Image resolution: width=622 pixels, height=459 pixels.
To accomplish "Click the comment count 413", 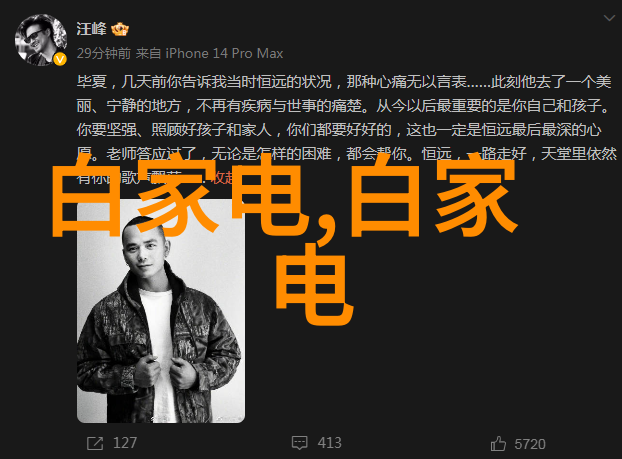I will (x=329, y=443).
